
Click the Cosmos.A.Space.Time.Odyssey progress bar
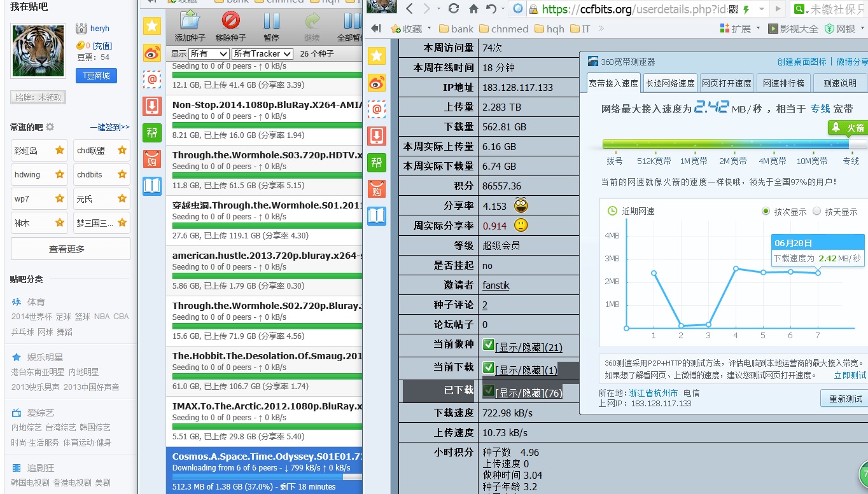click(267, 477)
